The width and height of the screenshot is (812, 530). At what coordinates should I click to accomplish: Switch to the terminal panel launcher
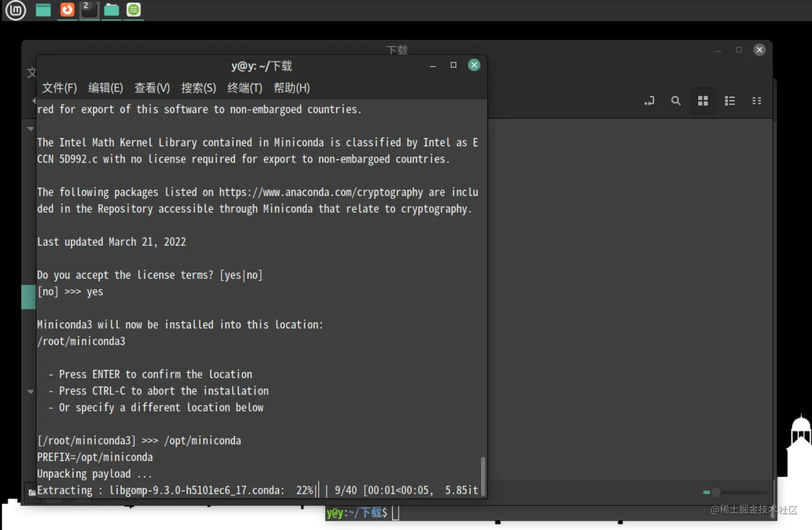[x=89, y=10]
